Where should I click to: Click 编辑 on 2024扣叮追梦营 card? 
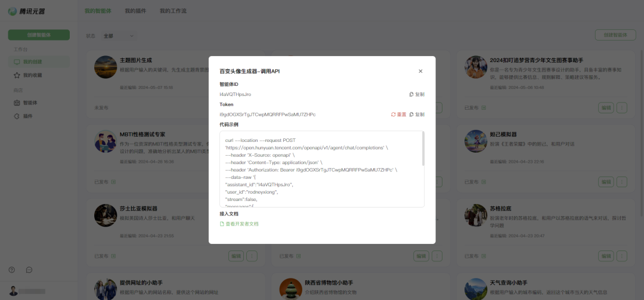tap(606, 108)
